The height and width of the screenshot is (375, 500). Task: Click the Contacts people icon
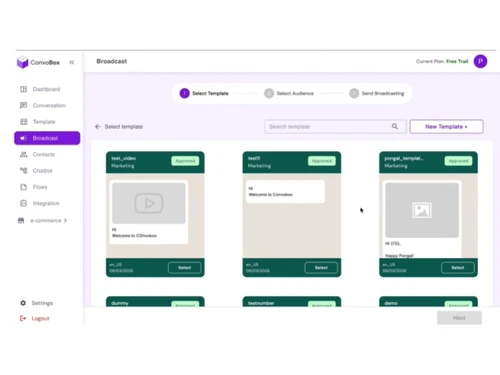(x=23, y=154)
